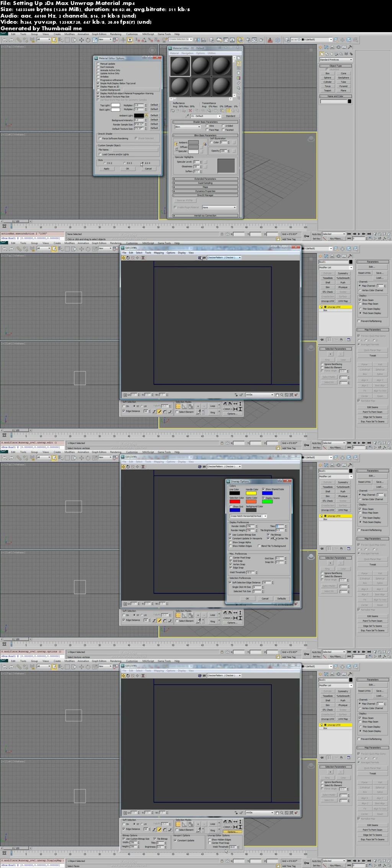Check Show Hidden Edges under Unwrap Editor Options

pyautogui.click(x=210, y=839)
